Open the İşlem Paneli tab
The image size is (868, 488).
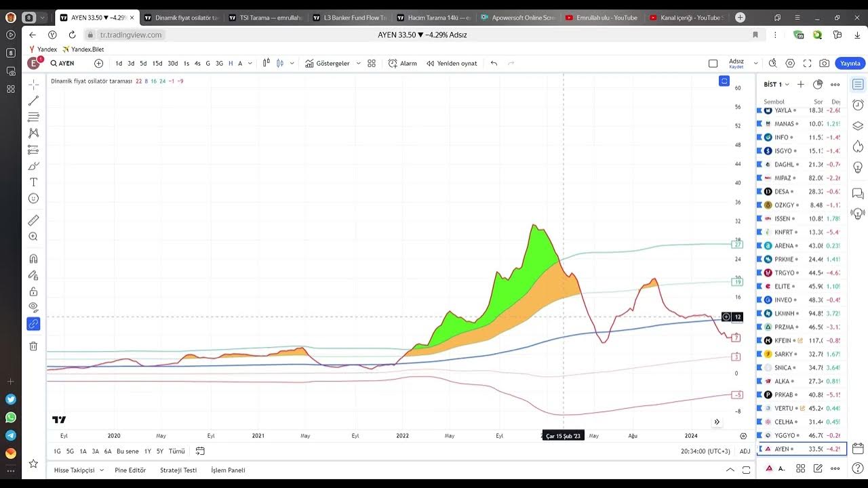(x=228, y=470)
